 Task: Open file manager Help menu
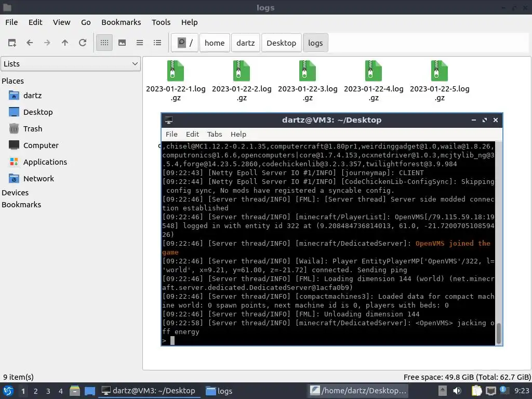pyautogui.click(x=189, y=22)
